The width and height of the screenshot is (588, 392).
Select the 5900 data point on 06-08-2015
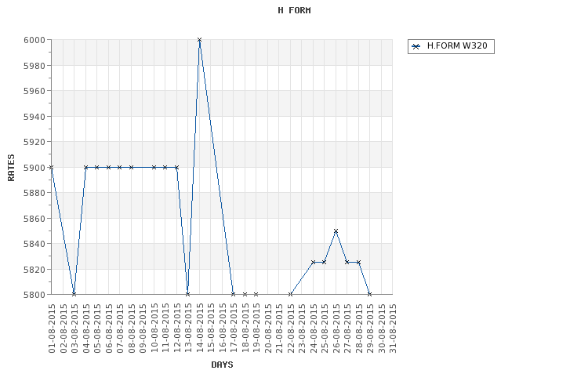(x=109, y=167)
